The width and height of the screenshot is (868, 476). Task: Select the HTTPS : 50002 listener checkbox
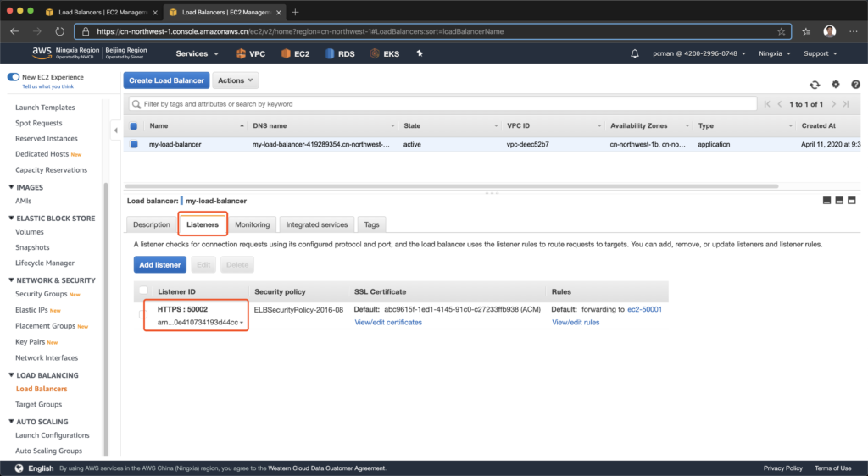pos(142,315)
